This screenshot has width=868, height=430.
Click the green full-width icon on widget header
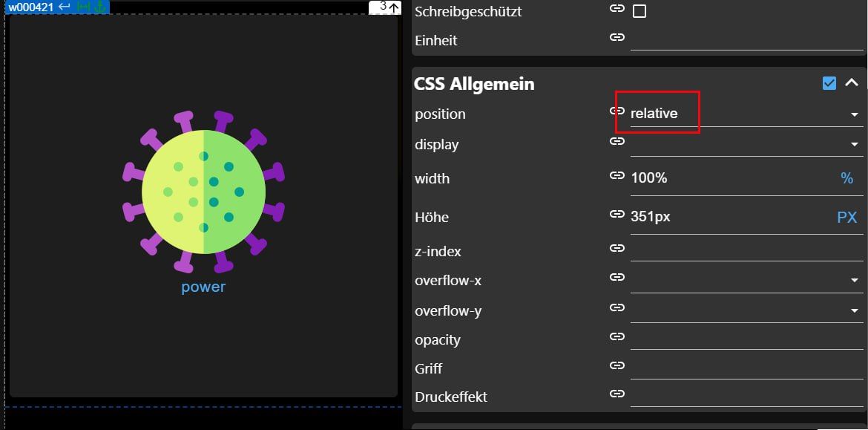[84, 7]
